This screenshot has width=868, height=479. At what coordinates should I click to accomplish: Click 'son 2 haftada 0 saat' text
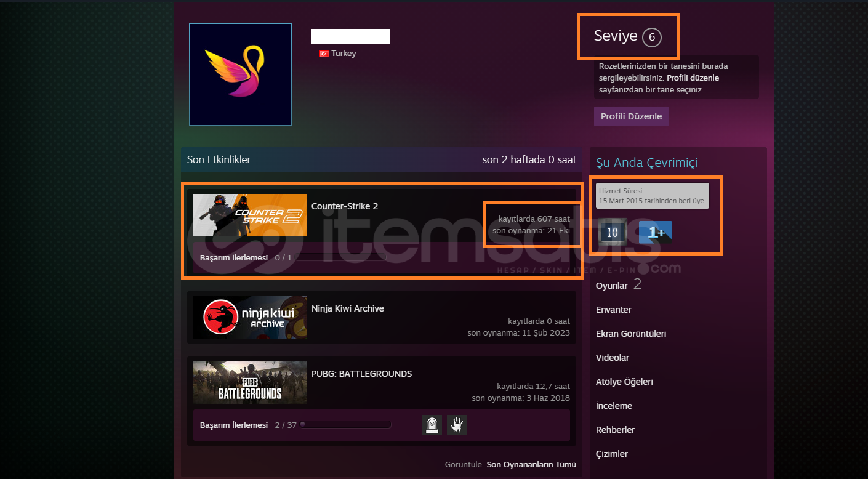coord(529,159)
